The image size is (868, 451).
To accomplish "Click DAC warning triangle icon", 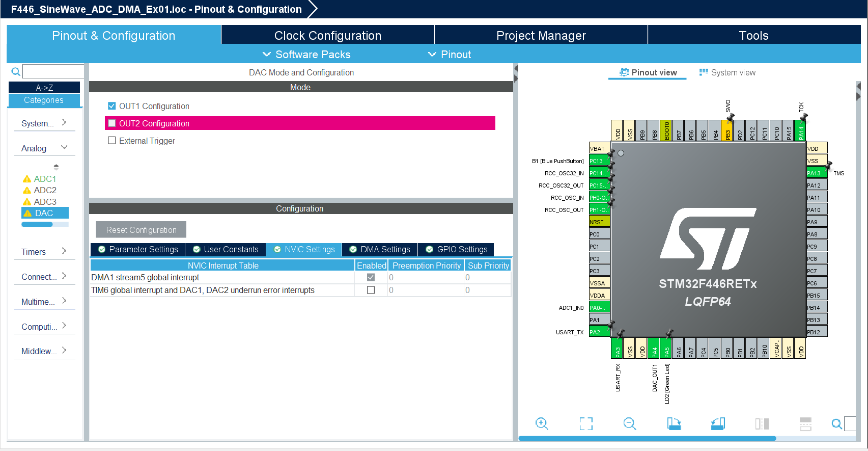I will [28, 213].
